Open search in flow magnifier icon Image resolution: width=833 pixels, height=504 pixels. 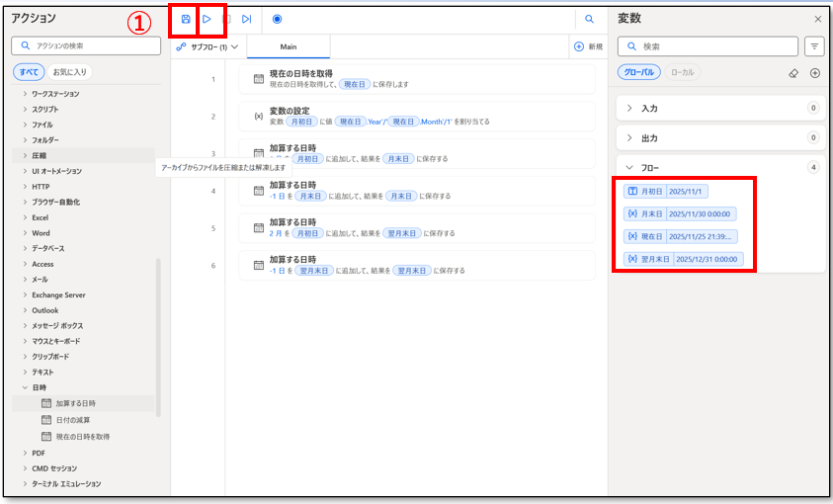(590, 19)
